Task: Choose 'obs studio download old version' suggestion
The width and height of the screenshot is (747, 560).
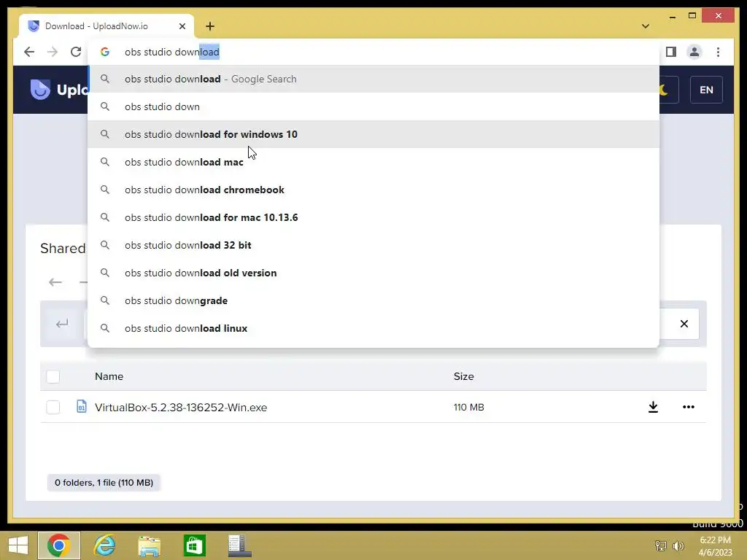Action: tap(373, 273)
